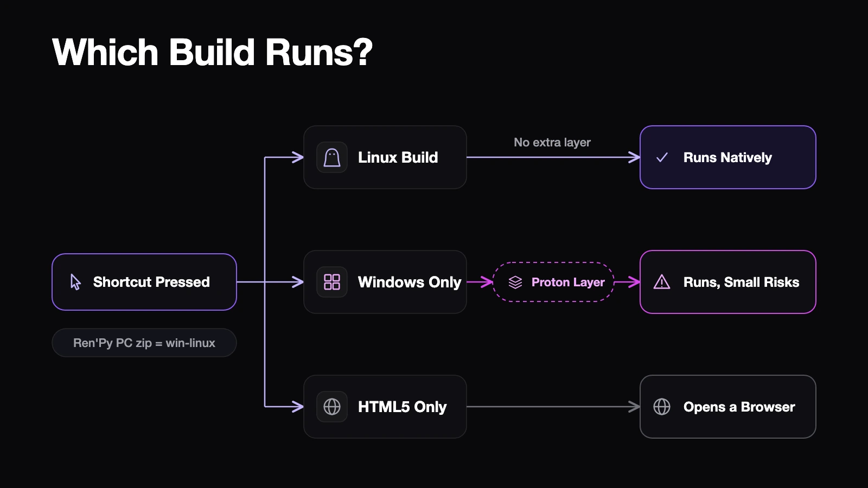Image resolution: width=868 pixels, height=488 pixels.
Task: Click the cursor icon beside Shortcut Pressed
Action: 75,282
